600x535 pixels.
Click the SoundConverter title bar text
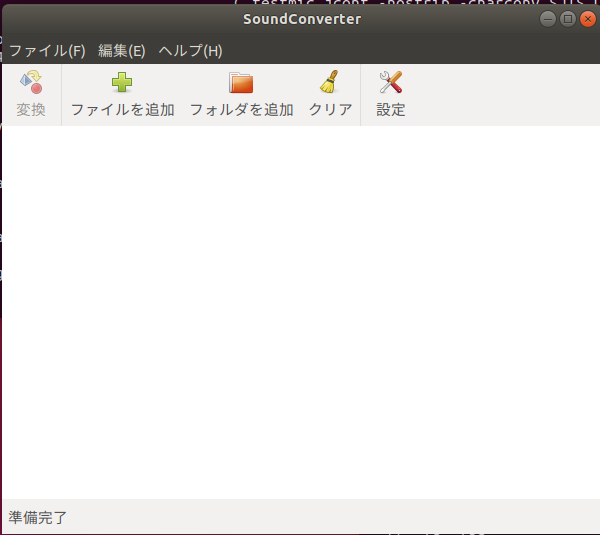point(302,19)
